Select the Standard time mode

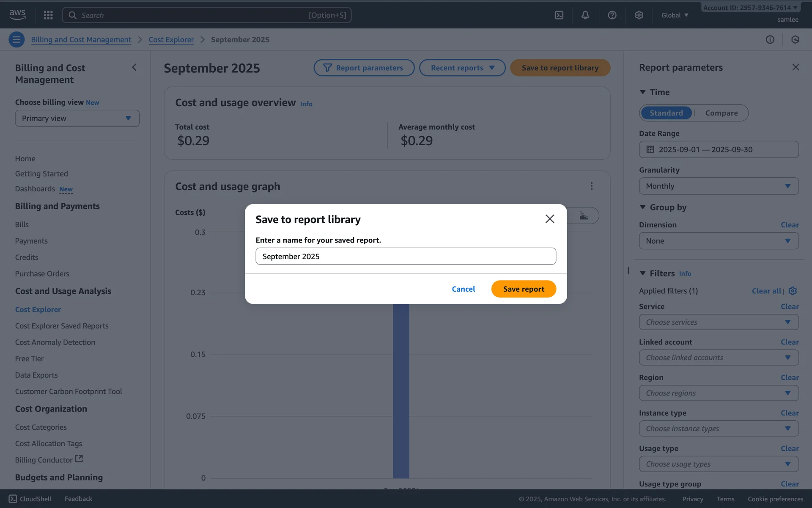point(666,113)
